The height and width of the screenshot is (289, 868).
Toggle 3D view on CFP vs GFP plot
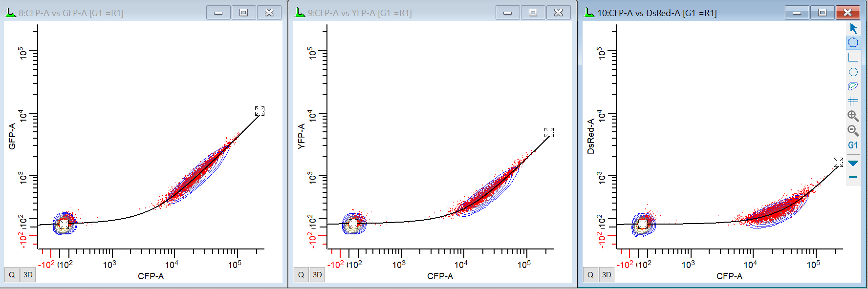tap(28, 275)
